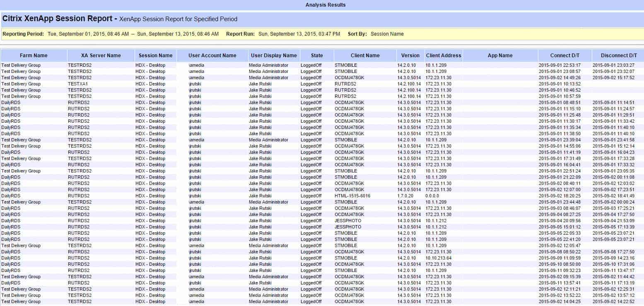Click connect time "2015-09-02 14:04:25"
The height and width of the screenshot is (306, 644).
[x=560, y=301]
